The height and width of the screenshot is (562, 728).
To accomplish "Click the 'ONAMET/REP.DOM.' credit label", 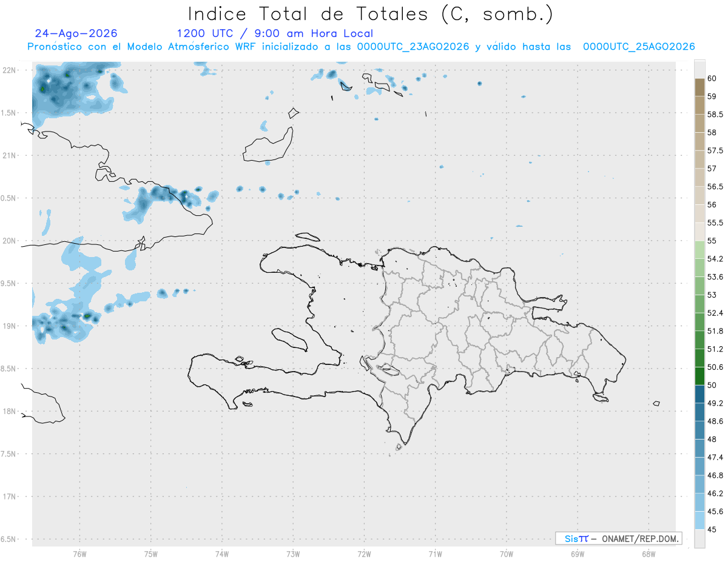I will pos(640,538).
